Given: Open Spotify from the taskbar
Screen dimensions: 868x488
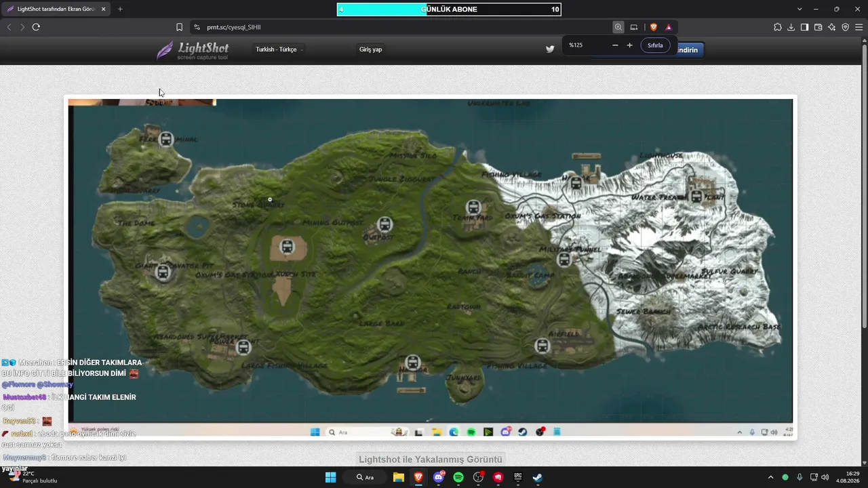Looking at the screenshot, I should point(458,477).
